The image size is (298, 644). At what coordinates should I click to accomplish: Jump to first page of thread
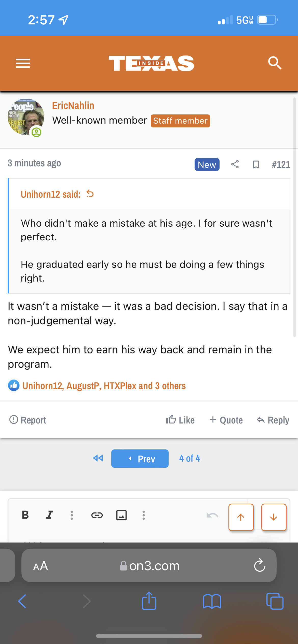98,458
